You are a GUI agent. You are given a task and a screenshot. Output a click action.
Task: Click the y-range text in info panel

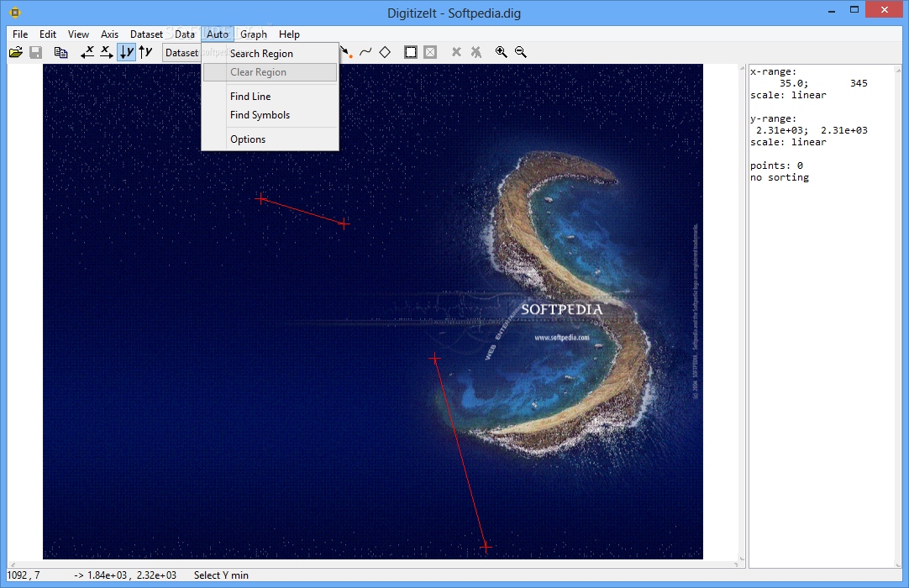[773, 119]
